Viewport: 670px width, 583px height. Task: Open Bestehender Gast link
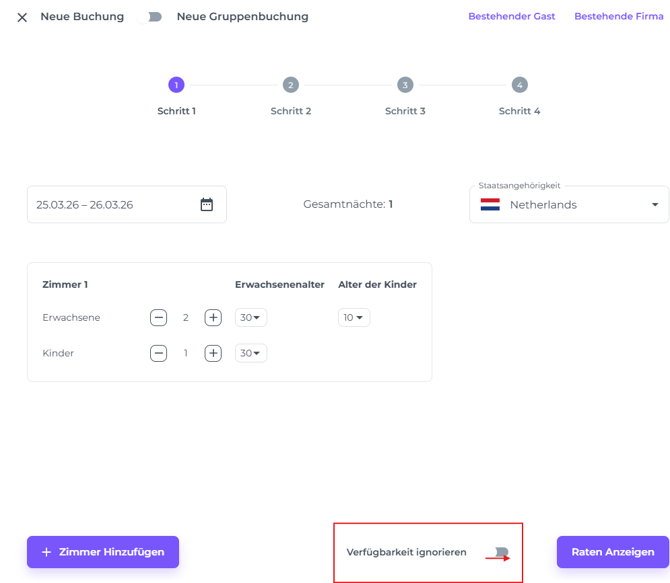(x=511, y=17)
